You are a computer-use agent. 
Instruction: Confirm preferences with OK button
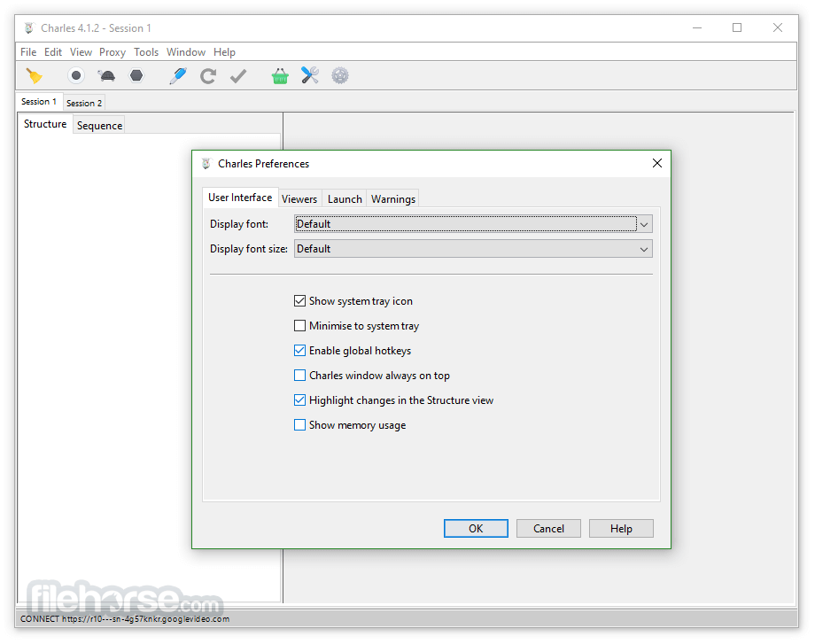(x=476, y=529)
